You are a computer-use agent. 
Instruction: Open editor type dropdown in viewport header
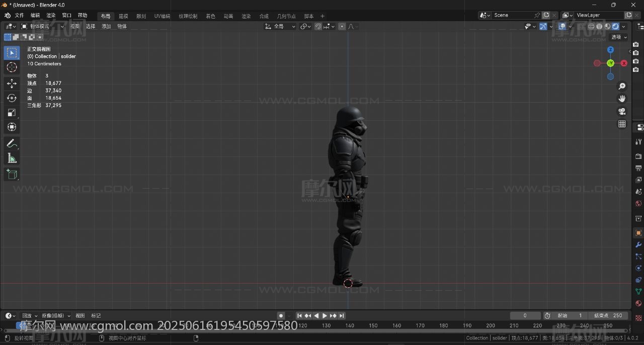10,26
